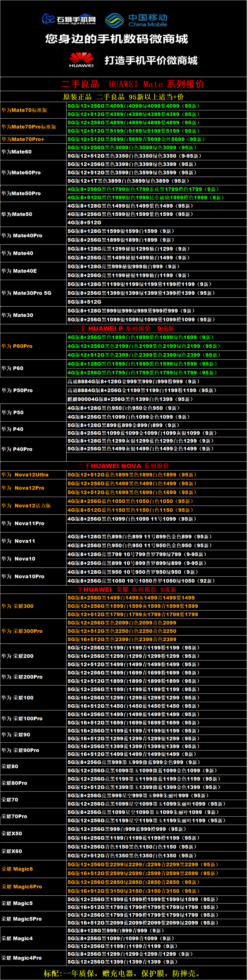This screenshot has width=247, height=980.
Task: Select the 华为 Nova12Ultra model cell
Action: (33, 475)
